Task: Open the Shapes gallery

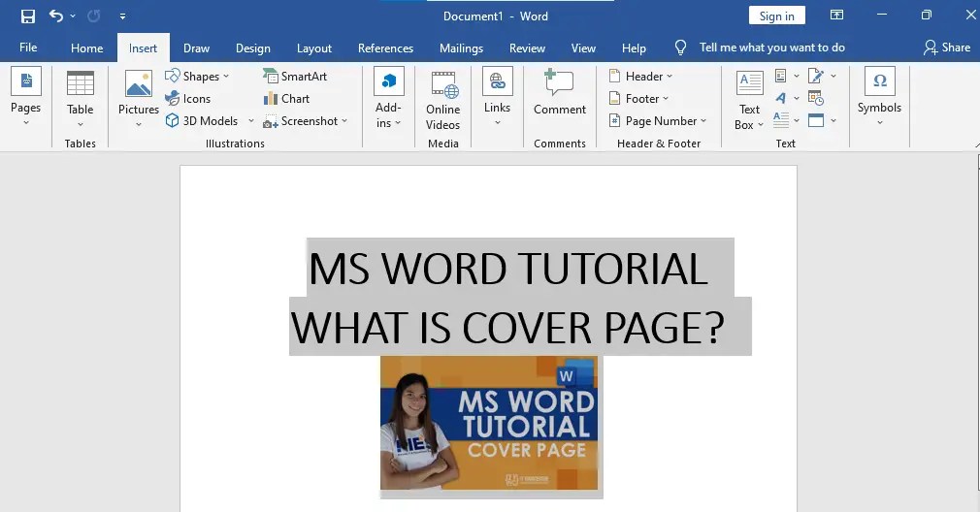Action: coord(198,77)
